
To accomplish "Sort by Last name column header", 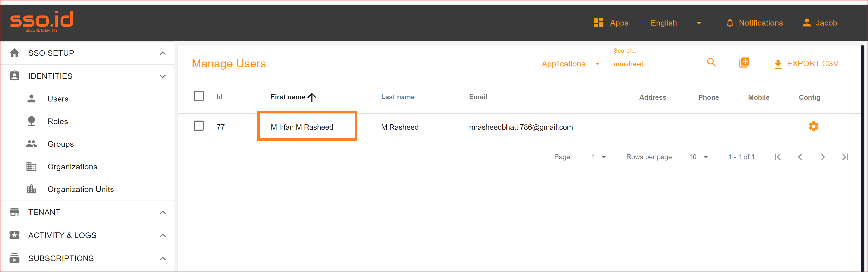I will coord(398,97).
